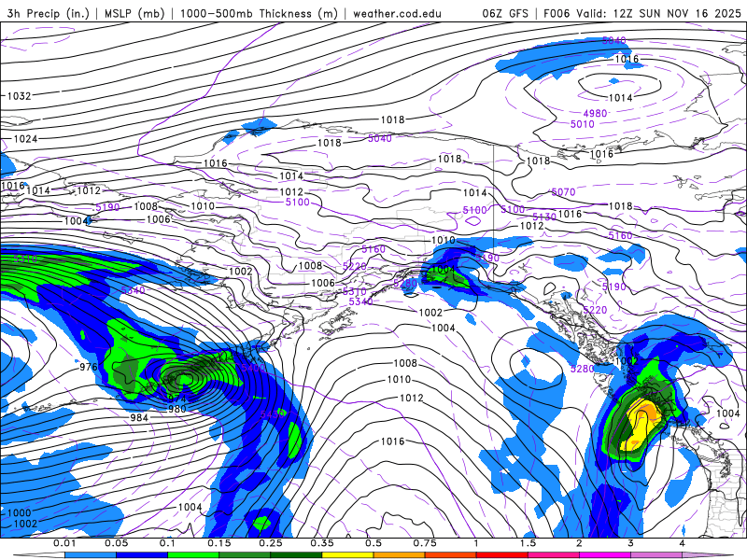The height and width of the screenshot is (560, 747).
Task: Click the 1032 isobar label
Action: click(x=19, y=96)
